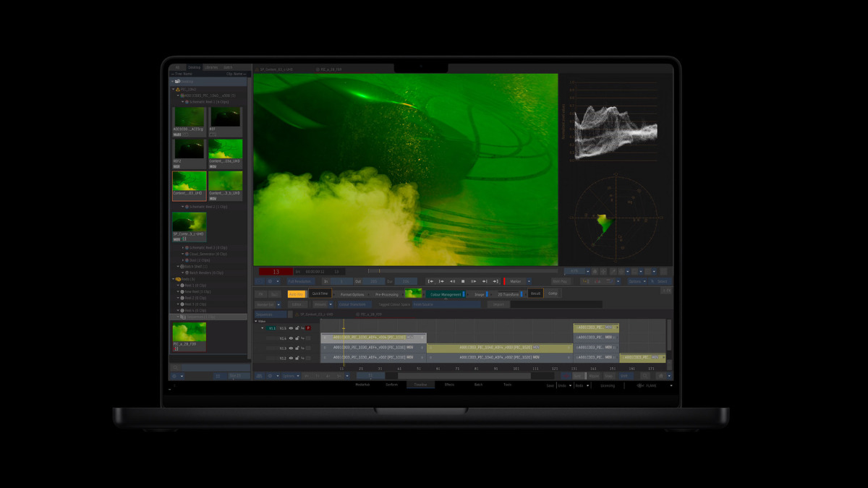The image size is (868, 488).
Task: Click the Format Options button
Action: click(352, 294)
